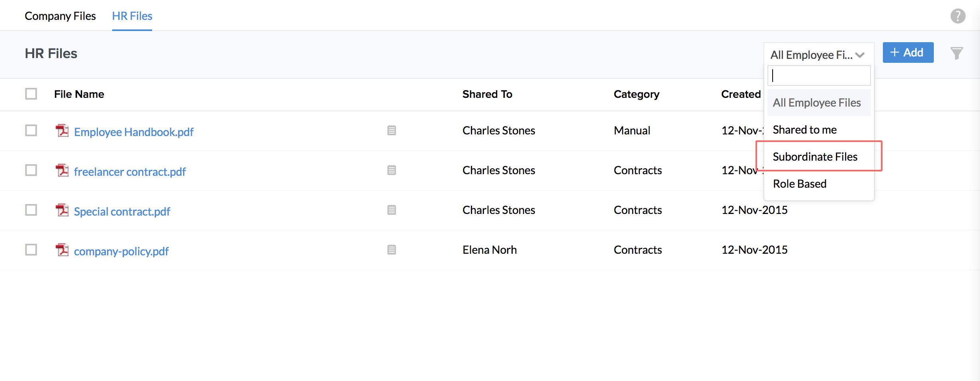980x381 pixels.
Task: Click the details icon for Special contract.pdf
Action: tap(391, 210)
